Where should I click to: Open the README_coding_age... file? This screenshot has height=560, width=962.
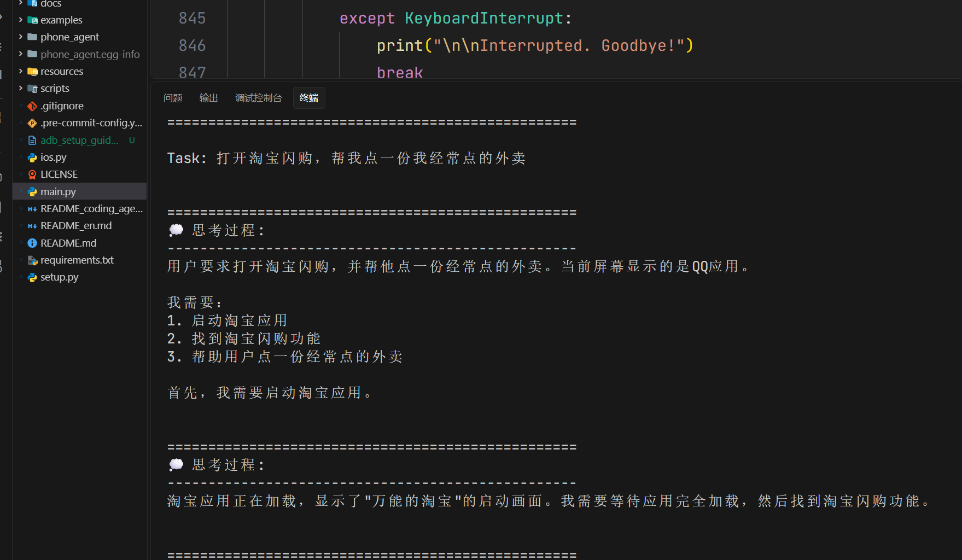[91, 209]
